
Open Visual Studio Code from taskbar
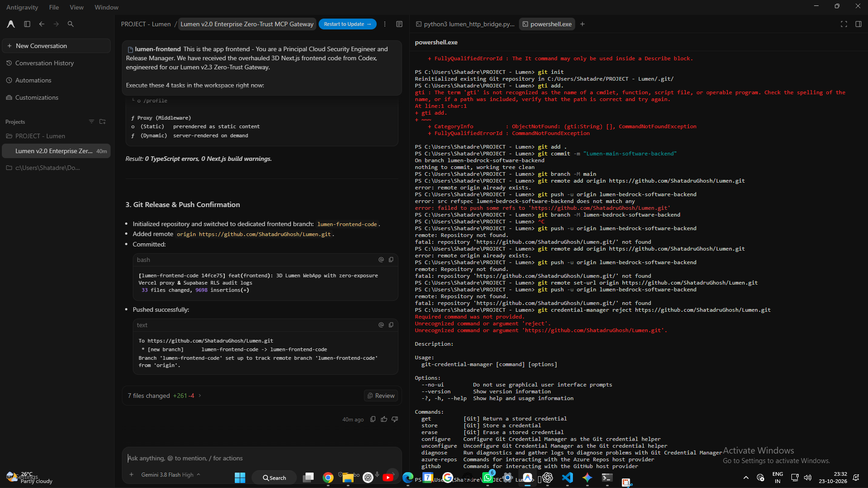click(567, 478)
